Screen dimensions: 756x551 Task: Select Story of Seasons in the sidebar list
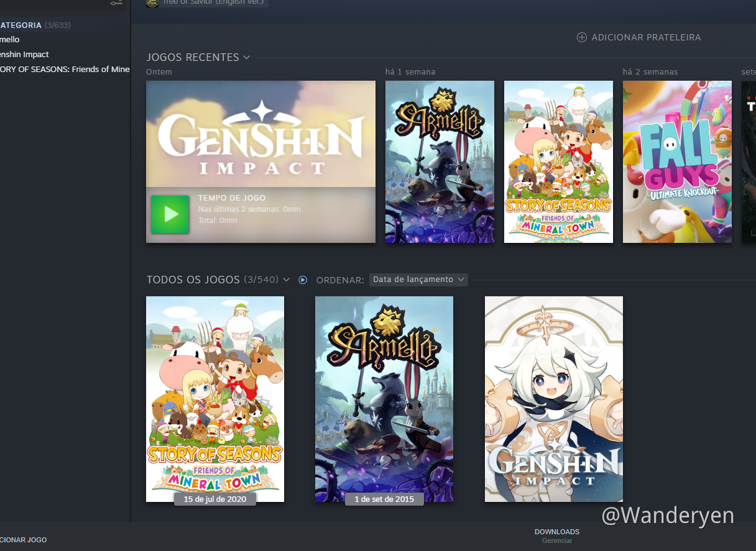[65, 69]
